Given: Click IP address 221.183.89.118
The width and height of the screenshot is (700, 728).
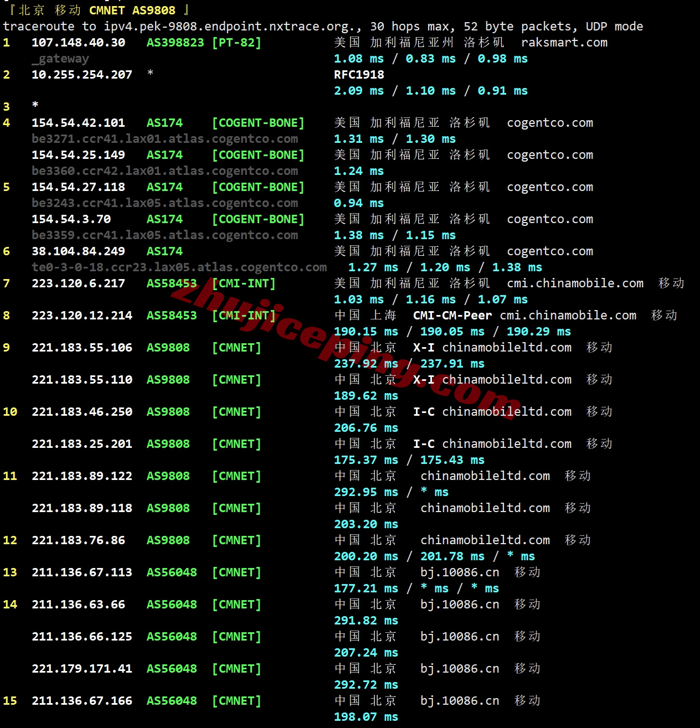Looking at the screenshot, I should pos(82,508).
